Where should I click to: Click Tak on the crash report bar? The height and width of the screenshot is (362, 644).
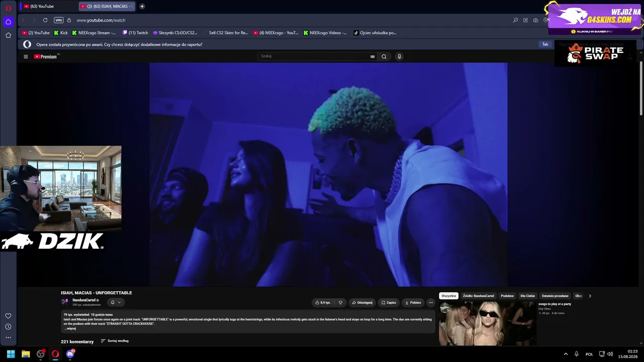[545, 44]
